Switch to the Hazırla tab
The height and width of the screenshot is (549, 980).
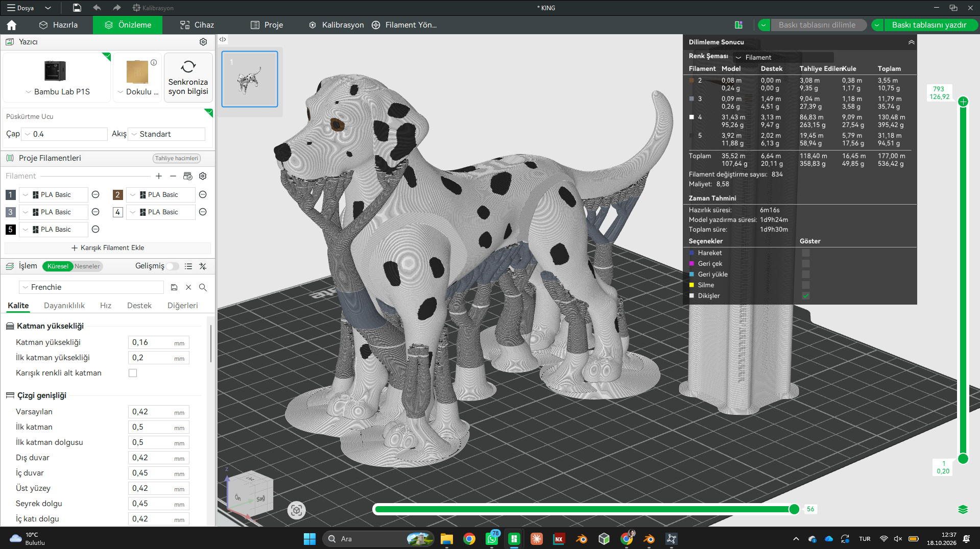point(58,25)
